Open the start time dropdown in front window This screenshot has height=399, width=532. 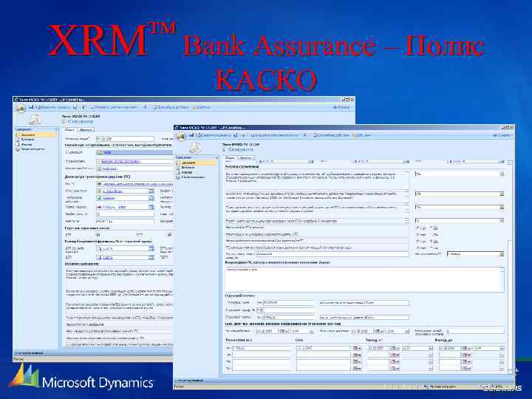(312, 331)
